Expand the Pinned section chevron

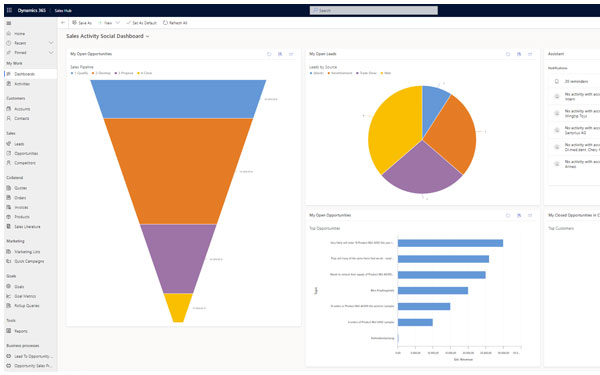(x=51, y=52)
